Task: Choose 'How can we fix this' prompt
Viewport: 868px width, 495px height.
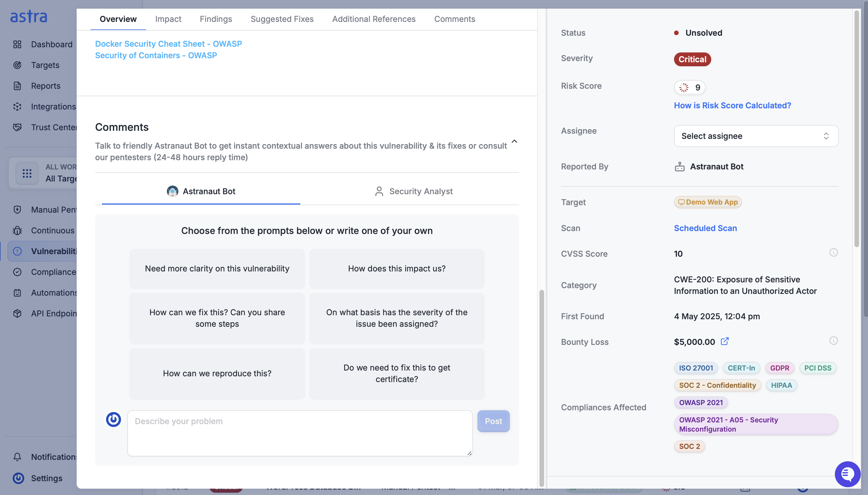Action: tap(217, 318)
